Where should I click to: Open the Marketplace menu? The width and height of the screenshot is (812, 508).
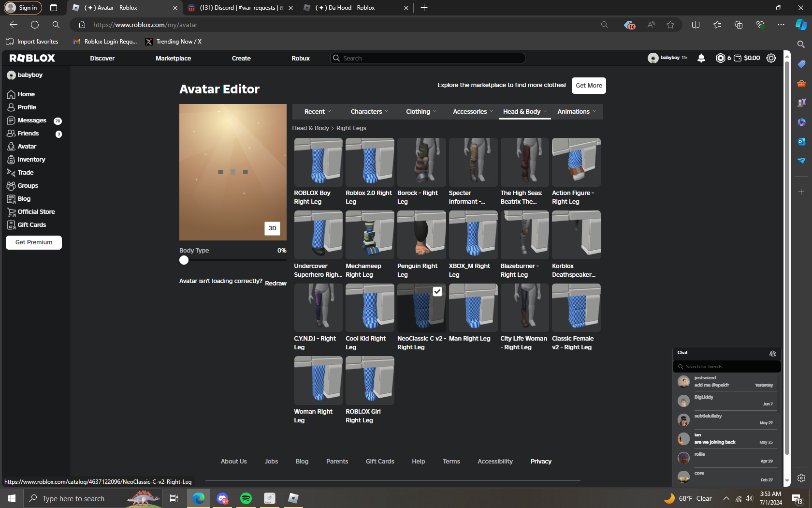pyautogui.click(x=173, y=59)
